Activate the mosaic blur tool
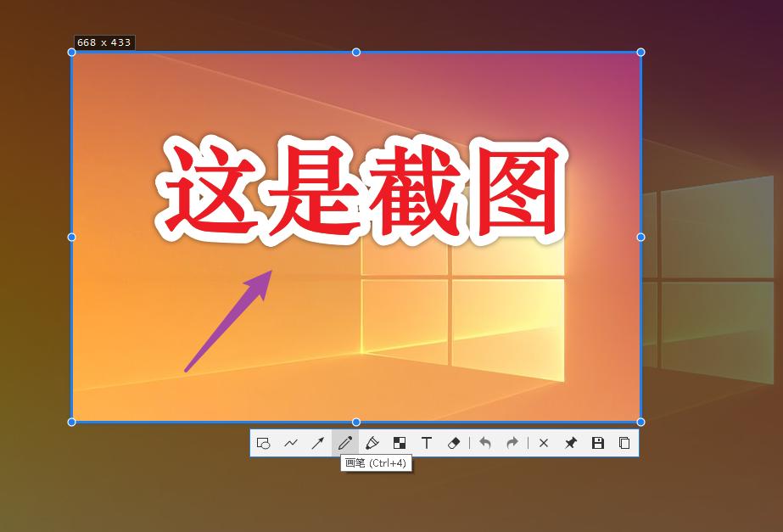 click(x=400, y=442)
